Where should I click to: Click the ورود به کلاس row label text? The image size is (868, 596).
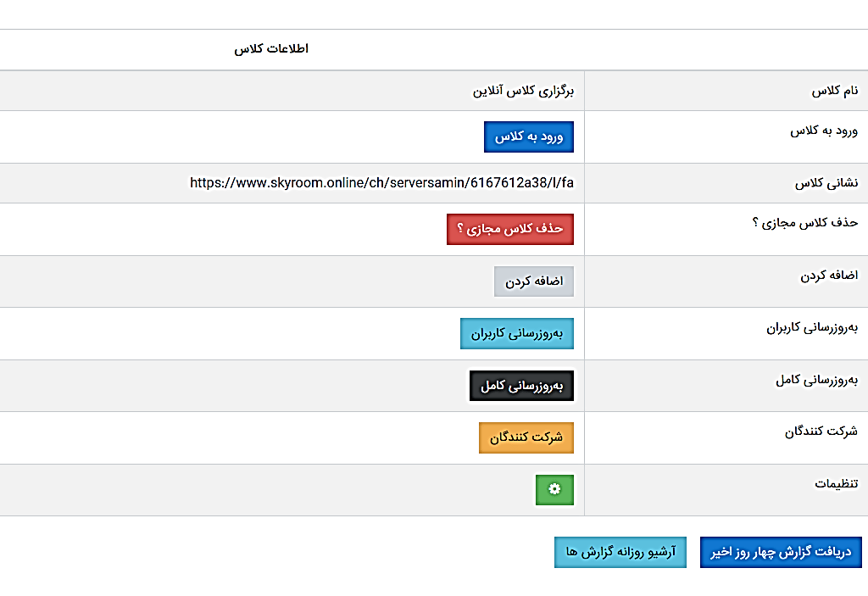(824, 131)
